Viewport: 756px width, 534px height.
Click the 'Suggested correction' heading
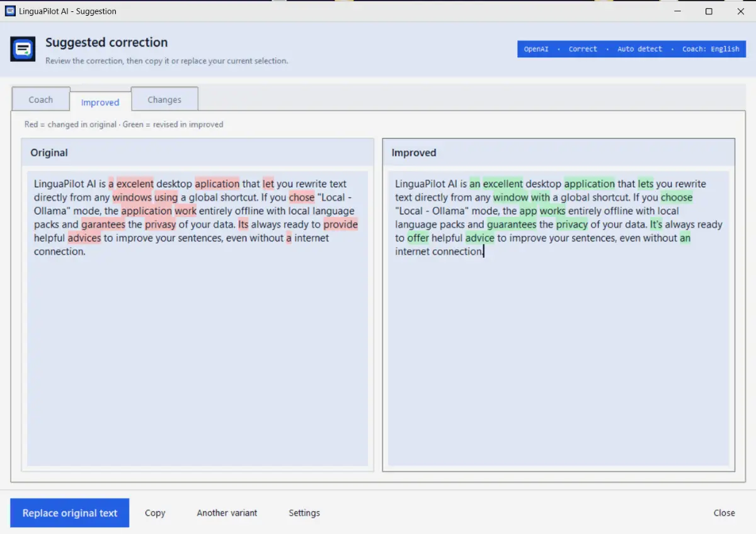click(x=106, y=43)
